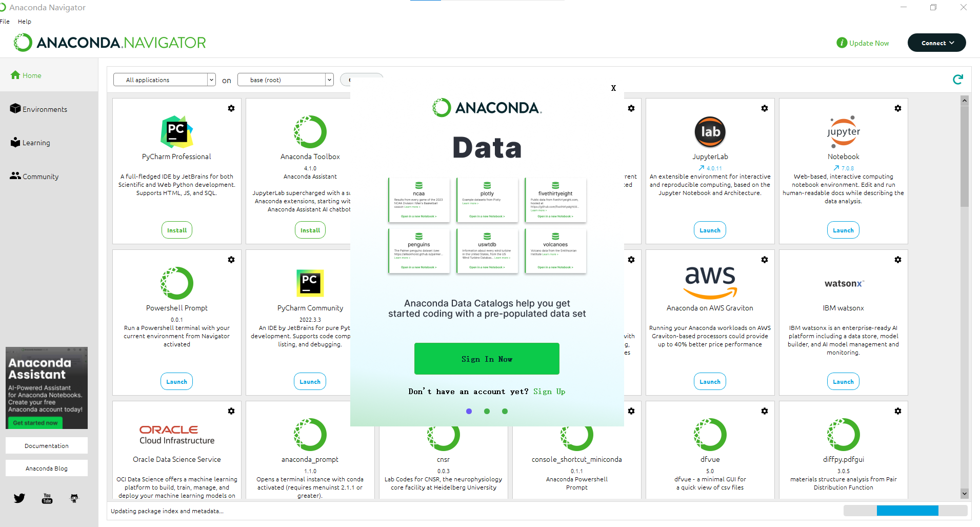The image size is (980, 527).
Task: Open the Learning tab
Action: [x=30, y=143]
